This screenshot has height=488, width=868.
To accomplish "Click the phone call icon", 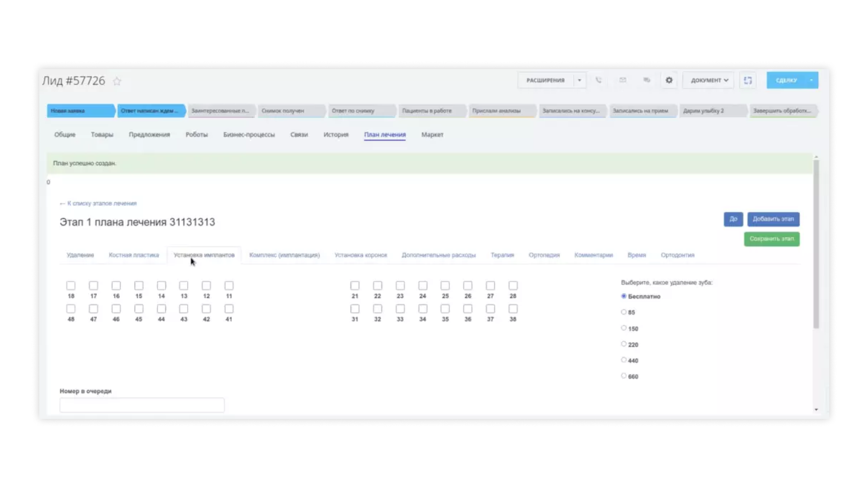I will (599, 80).
